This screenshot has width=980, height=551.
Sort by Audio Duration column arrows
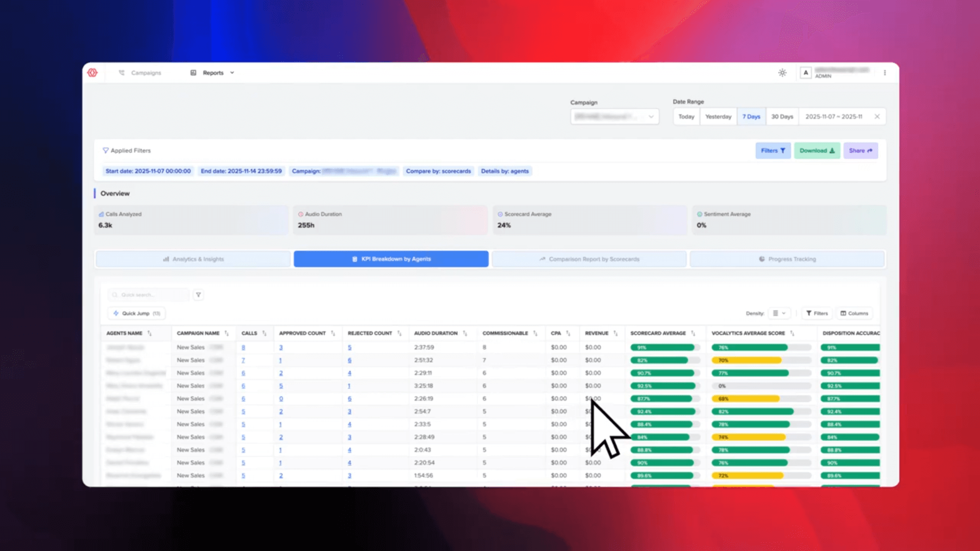(x=465, y=333)
